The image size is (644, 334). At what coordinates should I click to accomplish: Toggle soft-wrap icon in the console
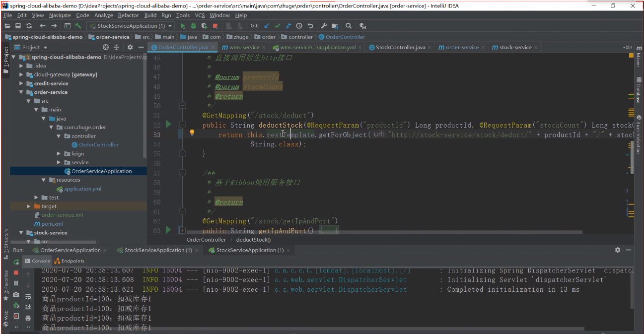click(x=28, y=296)
